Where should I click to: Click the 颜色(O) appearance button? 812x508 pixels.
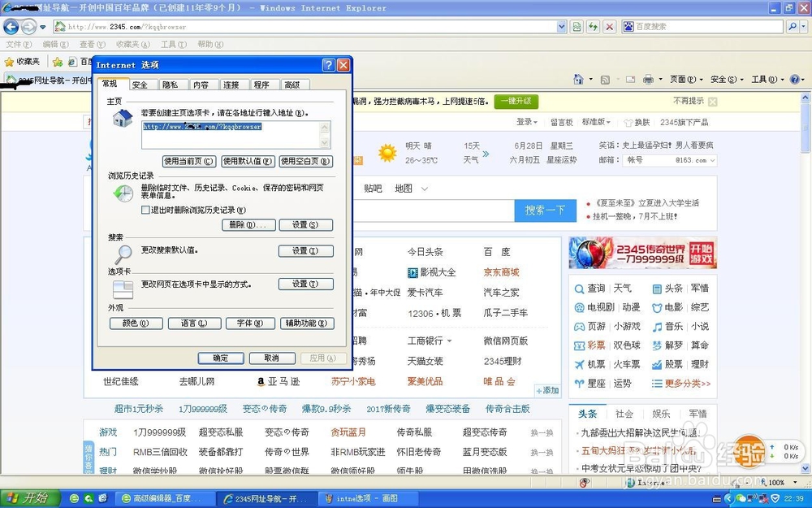(x=136, y=323)
